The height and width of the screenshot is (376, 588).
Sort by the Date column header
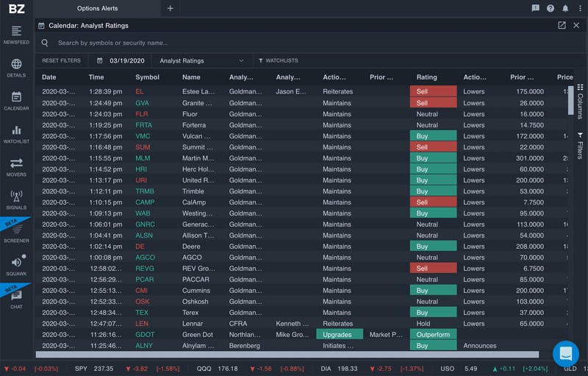pyautogui.click(x=49, y=77)
